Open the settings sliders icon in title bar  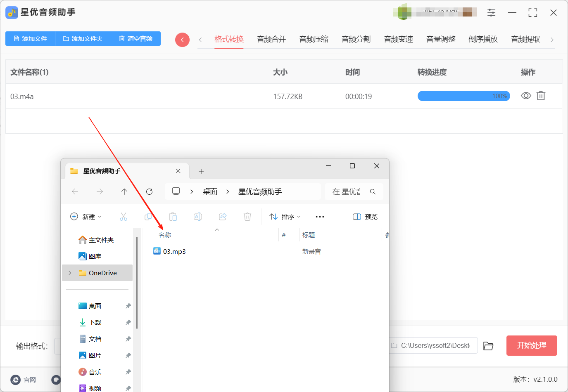coord(491,13)
